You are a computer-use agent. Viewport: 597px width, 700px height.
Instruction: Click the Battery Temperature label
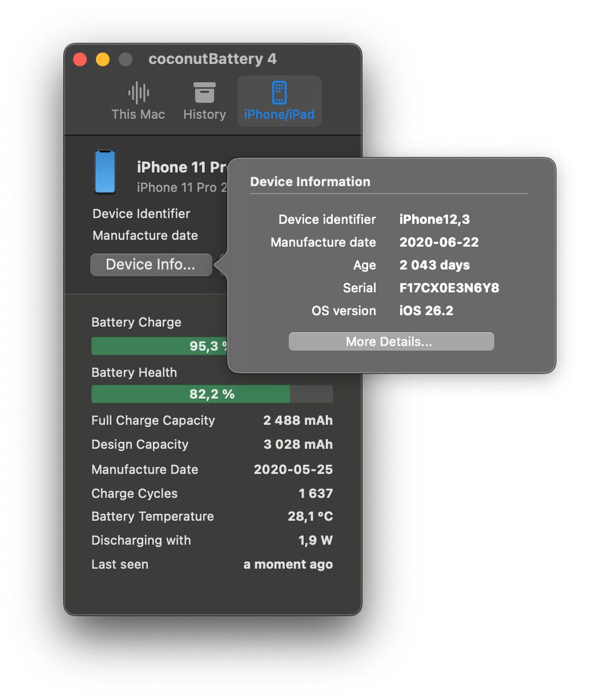(x=152, y=516)
